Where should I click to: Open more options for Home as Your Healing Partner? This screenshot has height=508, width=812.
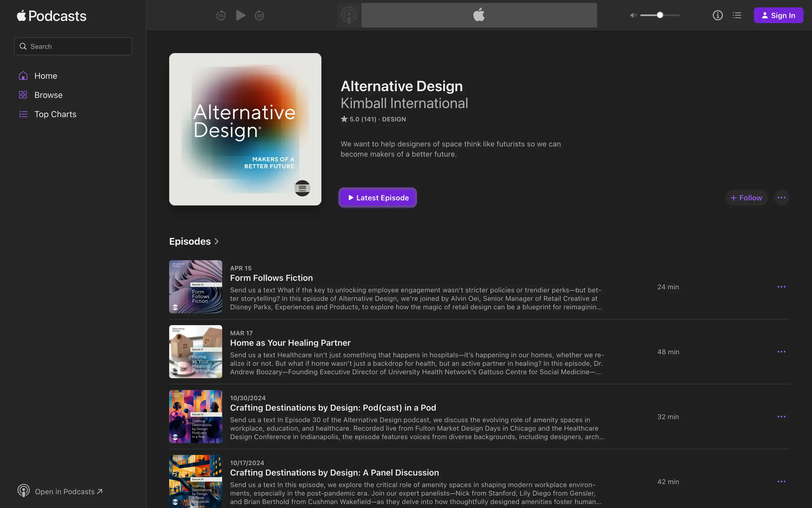[x=782, y=352]
